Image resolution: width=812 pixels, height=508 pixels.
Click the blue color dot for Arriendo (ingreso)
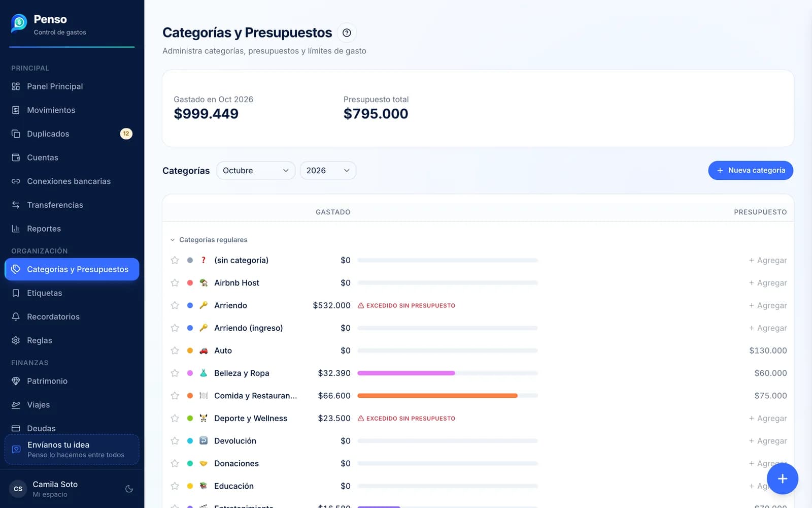click(x=190, y=328)
